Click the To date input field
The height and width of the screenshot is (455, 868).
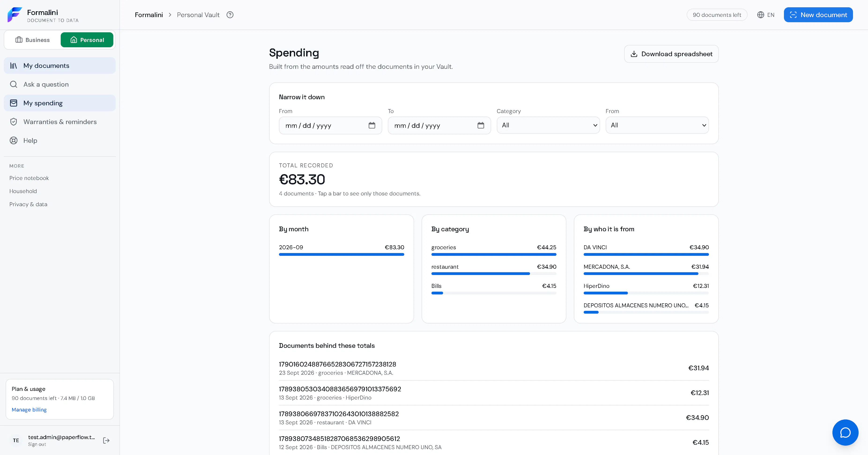(439, 125)
